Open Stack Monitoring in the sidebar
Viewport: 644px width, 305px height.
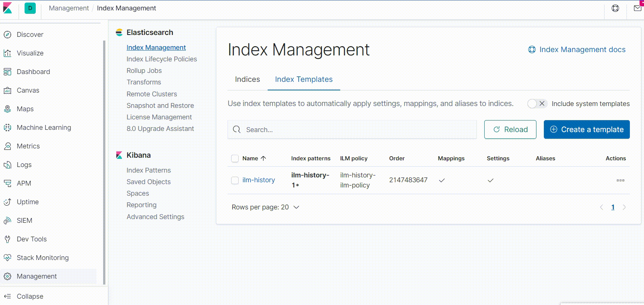pyautogui.click(x=42, y=258)
